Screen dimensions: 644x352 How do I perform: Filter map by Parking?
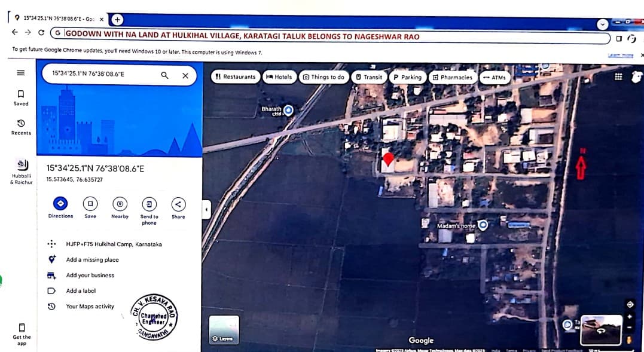(x=407, y=77)
